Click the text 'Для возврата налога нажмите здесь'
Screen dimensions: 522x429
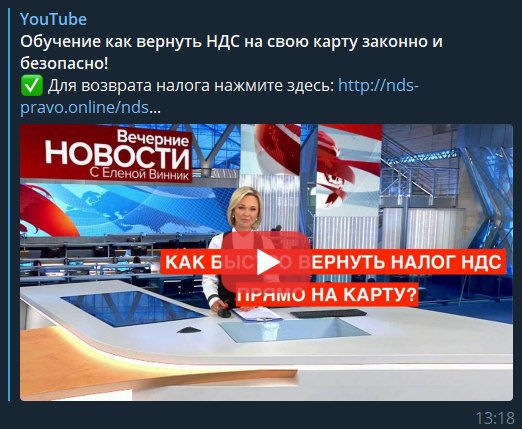tap(191, 86)
